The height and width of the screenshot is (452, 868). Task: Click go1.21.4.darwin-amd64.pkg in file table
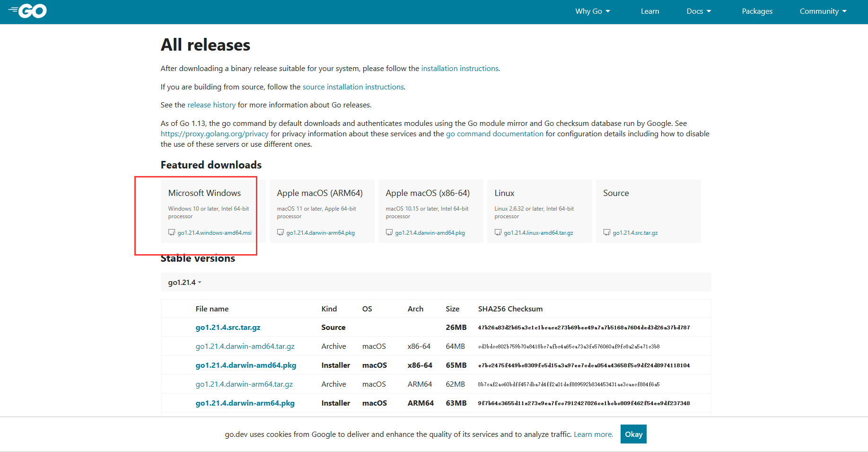246,365
